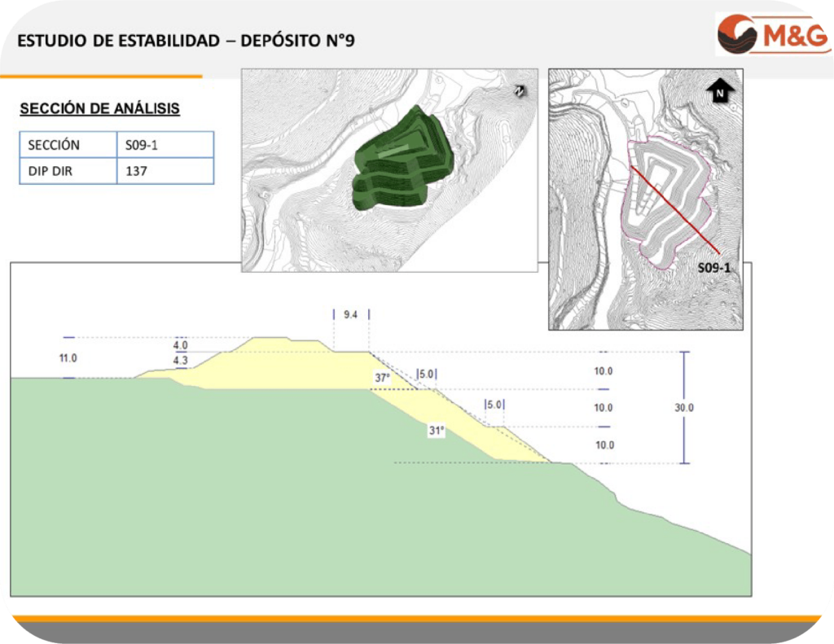Click the slide title 'ESTUDIO DE ESTABILIDAD – DEPÓSITO N°9'
The height and width of the screenshot is (644, 834).
(187, 41)
